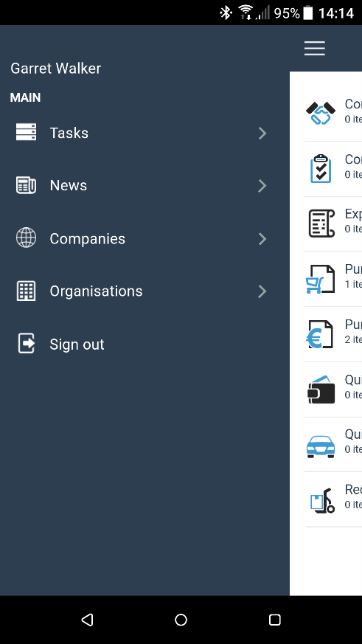Select the Sign out label

click(x=77, y=344)
